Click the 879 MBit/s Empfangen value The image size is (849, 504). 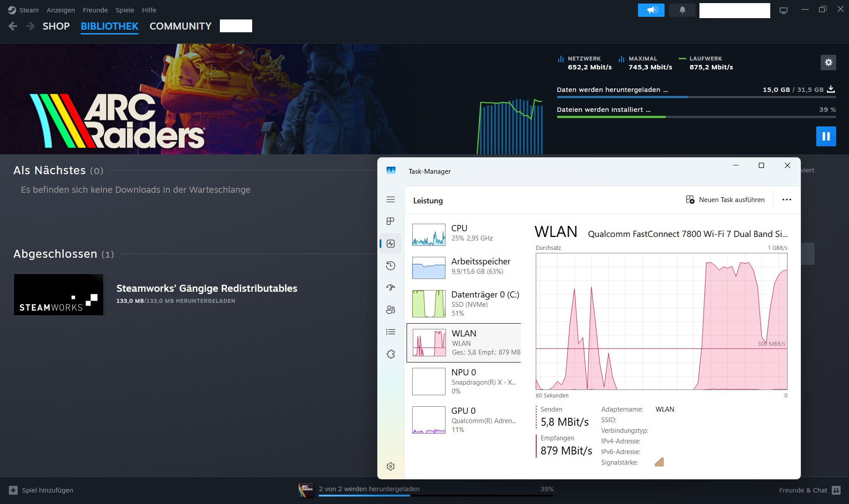(x=566, y=451)
